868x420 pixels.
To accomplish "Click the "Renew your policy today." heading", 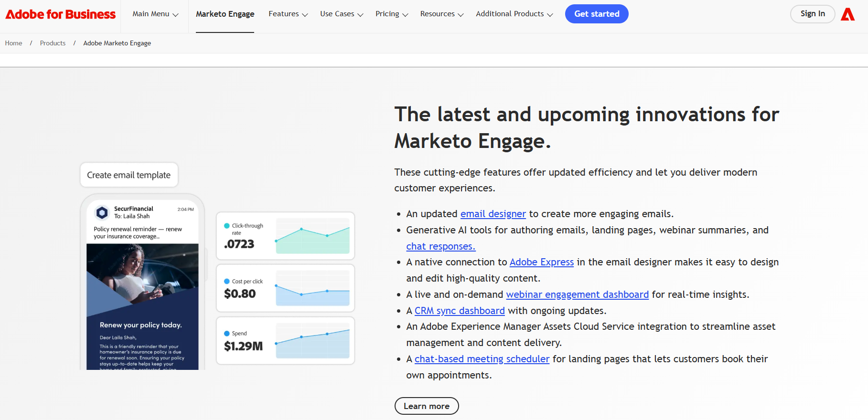I will [140, 325].
